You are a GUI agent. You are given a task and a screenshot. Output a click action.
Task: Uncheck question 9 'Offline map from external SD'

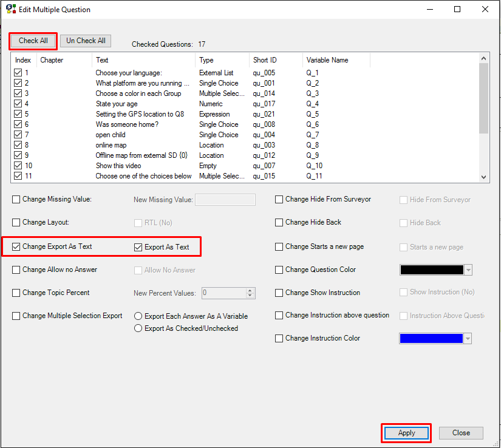(18, 155)
